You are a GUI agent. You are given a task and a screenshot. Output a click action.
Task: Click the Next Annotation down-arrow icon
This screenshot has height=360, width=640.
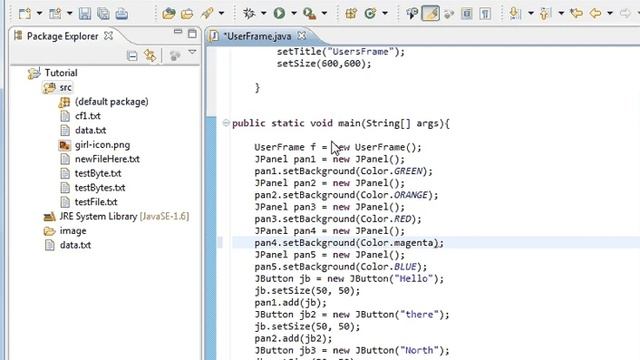(x=516, y=13)
